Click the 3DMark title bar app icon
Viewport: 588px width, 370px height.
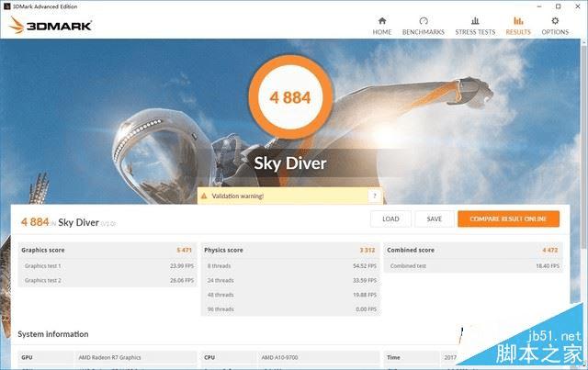coord(6,6)
